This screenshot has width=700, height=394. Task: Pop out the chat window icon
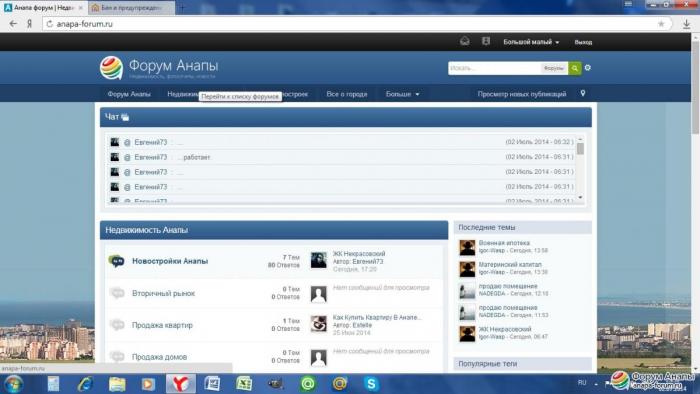pyautogui.click(x=125, y=117)
